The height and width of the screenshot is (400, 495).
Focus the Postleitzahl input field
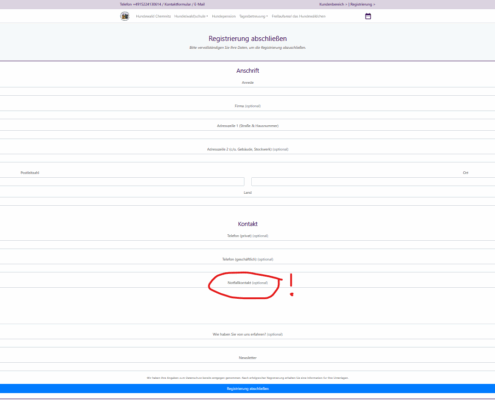pos(122,182)
